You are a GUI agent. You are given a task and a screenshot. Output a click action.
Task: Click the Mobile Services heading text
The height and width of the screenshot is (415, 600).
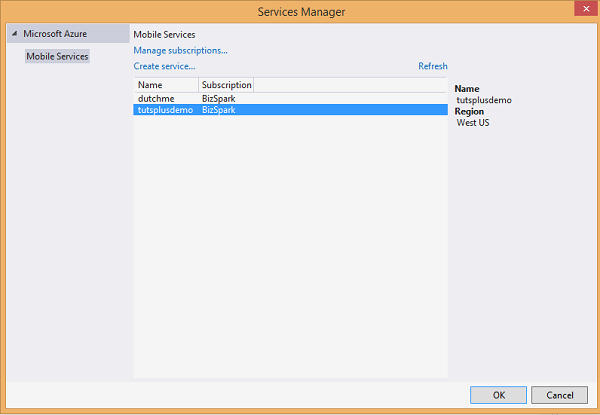165,35
